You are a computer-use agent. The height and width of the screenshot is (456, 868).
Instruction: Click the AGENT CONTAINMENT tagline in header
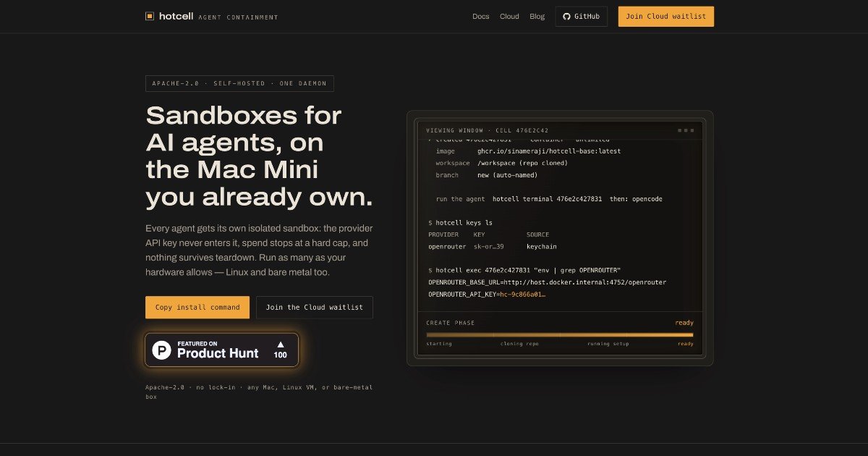tap(238, 17)
